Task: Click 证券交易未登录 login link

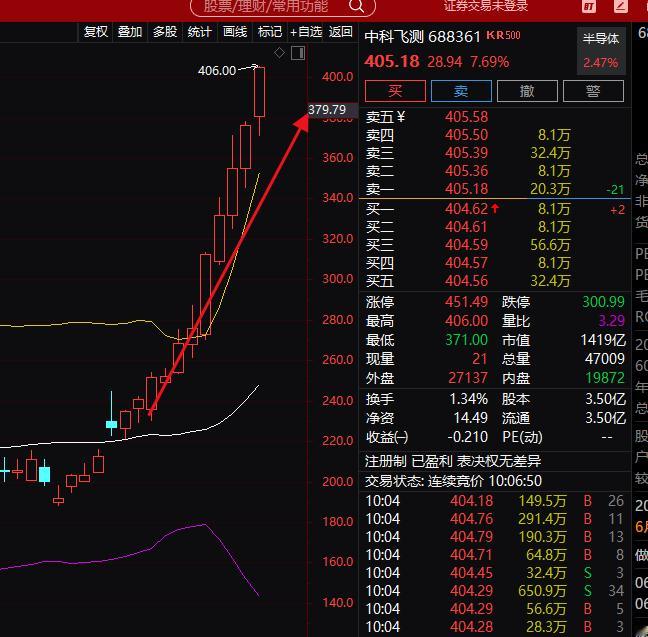Action: [x=486, y=6]
